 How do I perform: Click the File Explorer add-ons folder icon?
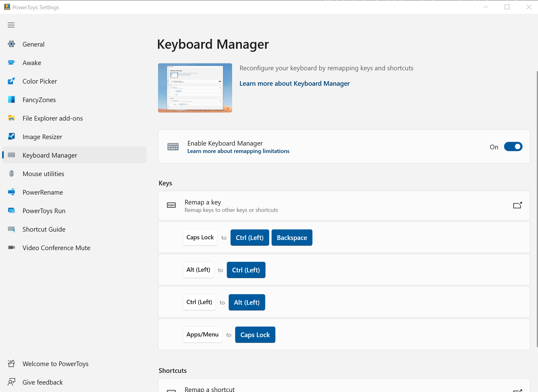click(x=11, y=118)
